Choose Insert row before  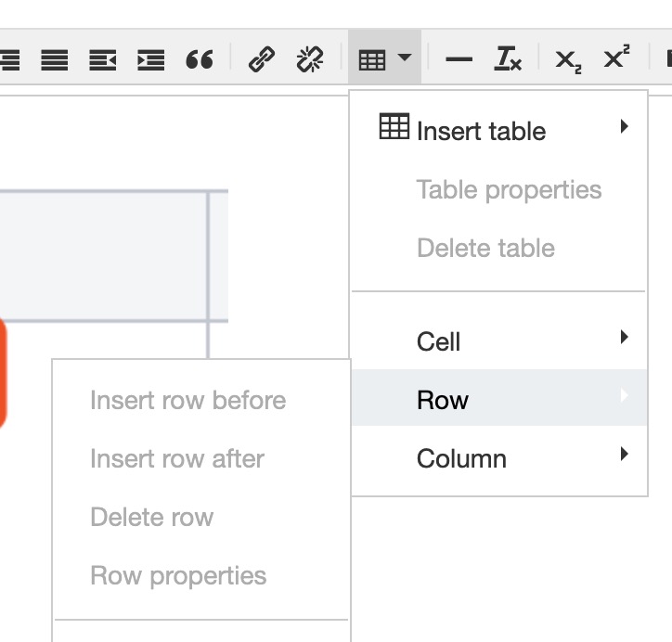187,401
